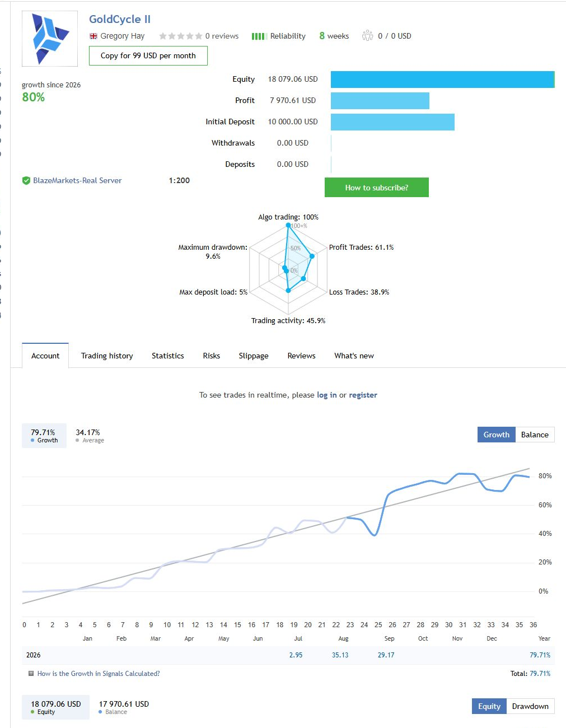Switch lower chart to Drawdown
Viewport: 566px width, 728px height.
530,706
